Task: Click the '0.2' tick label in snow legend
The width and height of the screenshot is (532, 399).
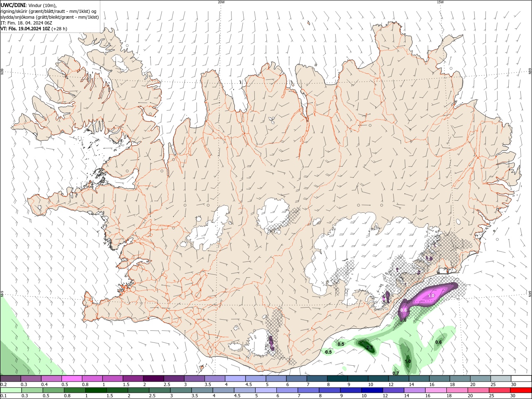Action: point(3,384)
